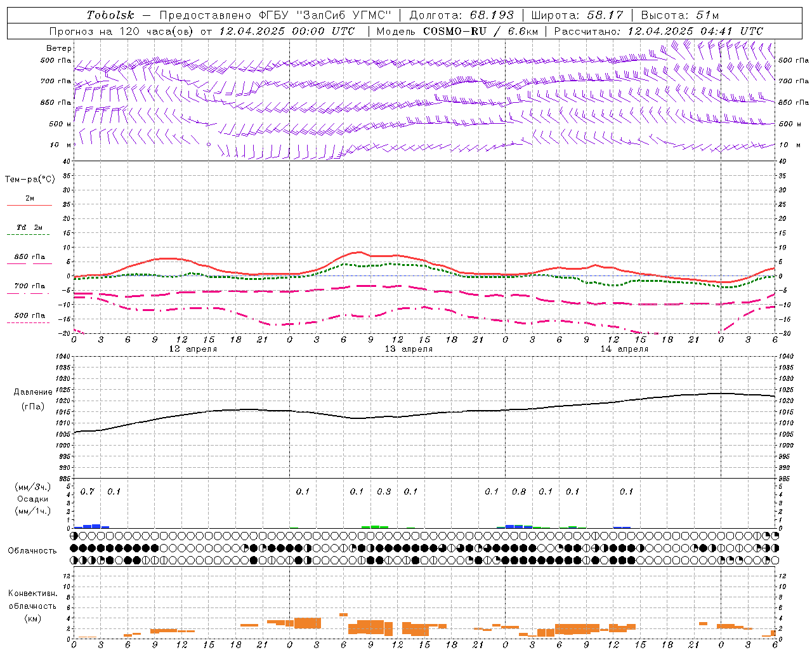812x650 pixels.
Task: Click the 700 гПа temperature legend line sample
Action: click(28, 293)
